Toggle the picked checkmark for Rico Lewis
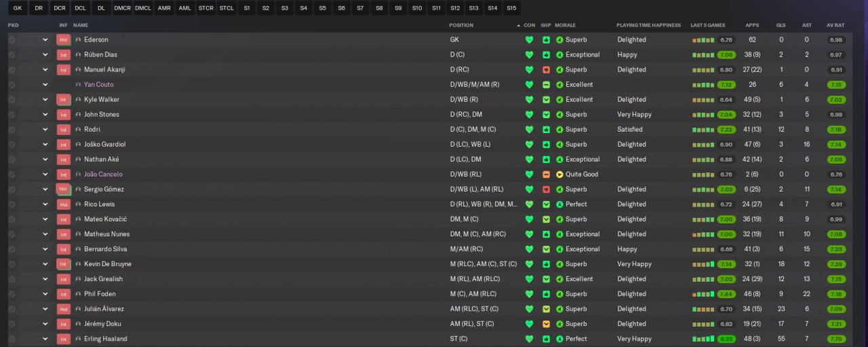 (12, 204)
